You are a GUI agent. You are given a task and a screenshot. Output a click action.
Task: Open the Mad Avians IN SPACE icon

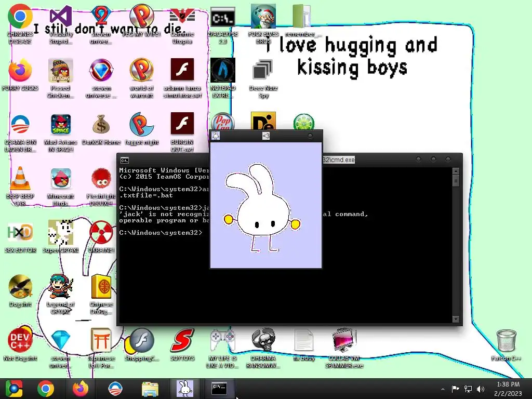(x=61, y=124)
